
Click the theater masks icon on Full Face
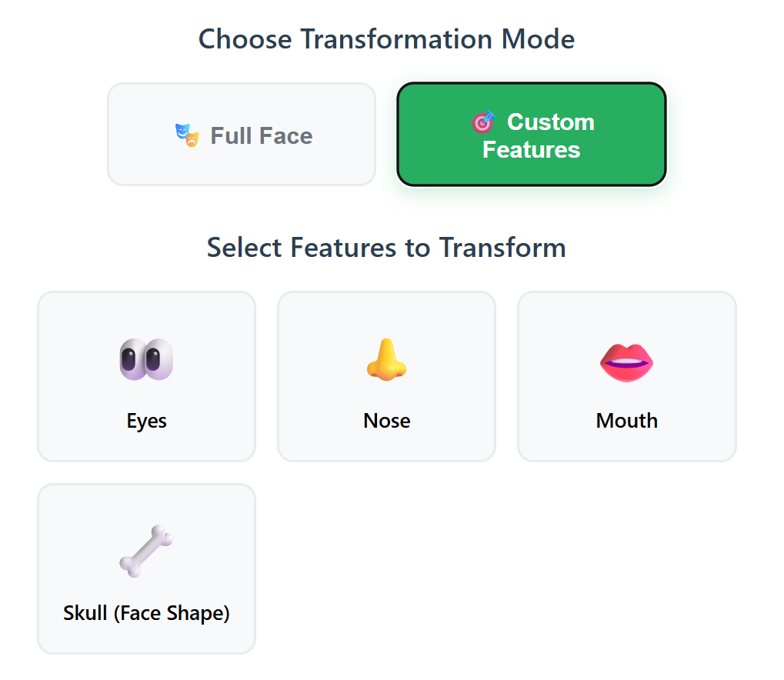187,135
